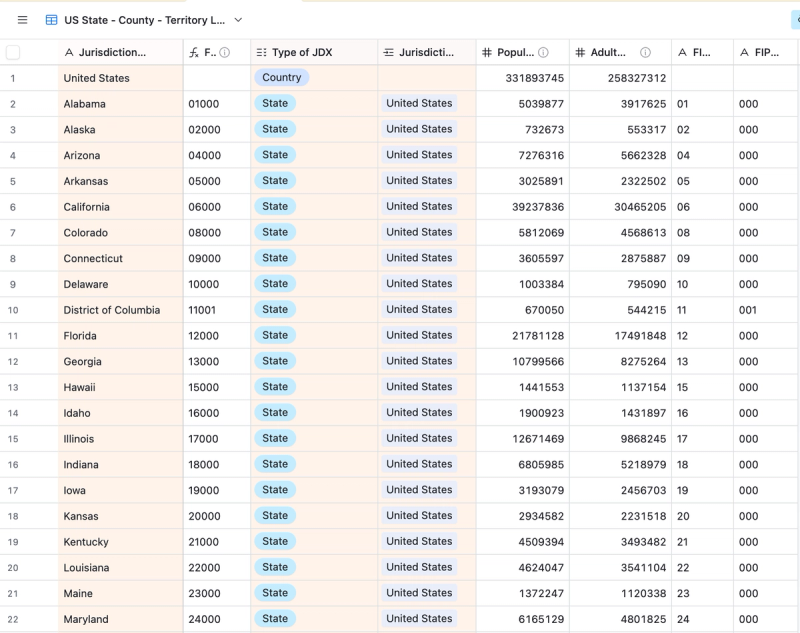The image size is (800, 633).
Task: Select the Florida population value 21781128
Action: click(522, 336)
